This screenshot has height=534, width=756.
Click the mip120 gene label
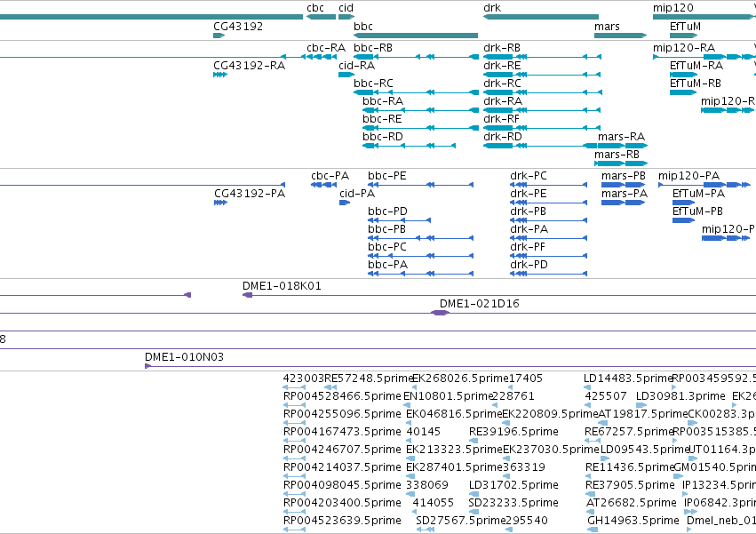673,8
